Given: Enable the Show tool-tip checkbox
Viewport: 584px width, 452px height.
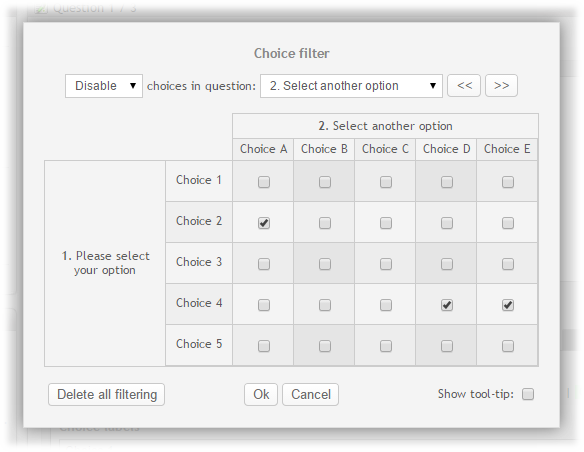Looking at the screenshot, I should point(528,394).
